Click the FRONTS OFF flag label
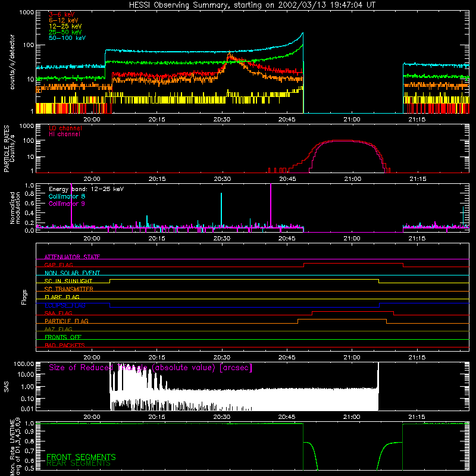This screenshot has width=476, height=476. point(63,337)
